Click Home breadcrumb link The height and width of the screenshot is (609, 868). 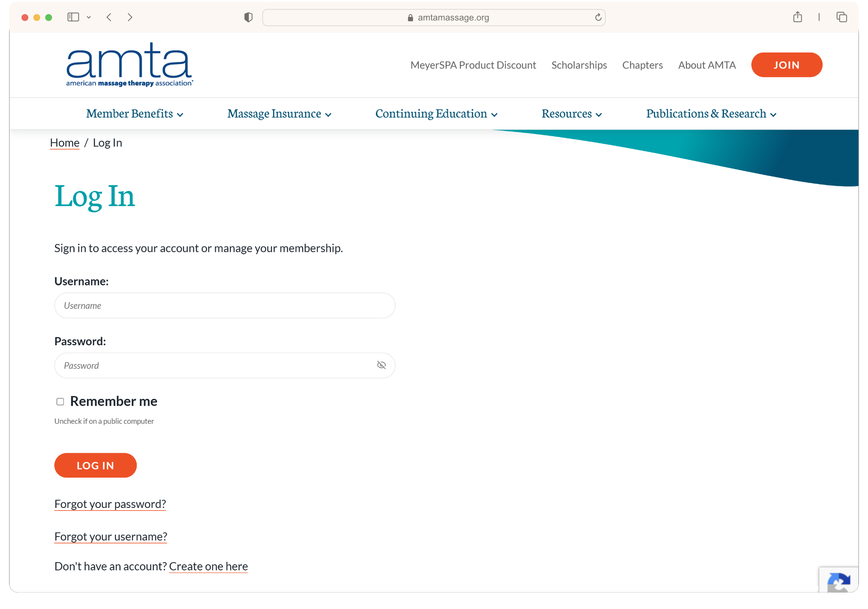click(65, 143)
